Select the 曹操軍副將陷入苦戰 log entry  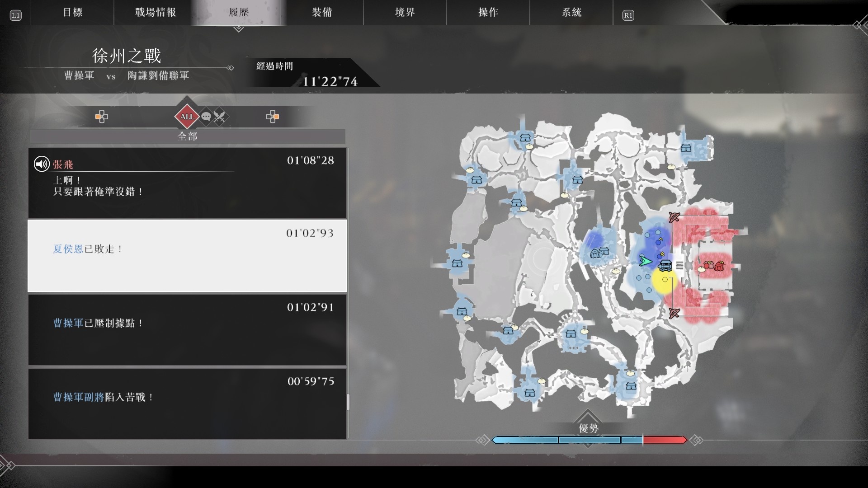pyautogui.click(x=187, y=404)
